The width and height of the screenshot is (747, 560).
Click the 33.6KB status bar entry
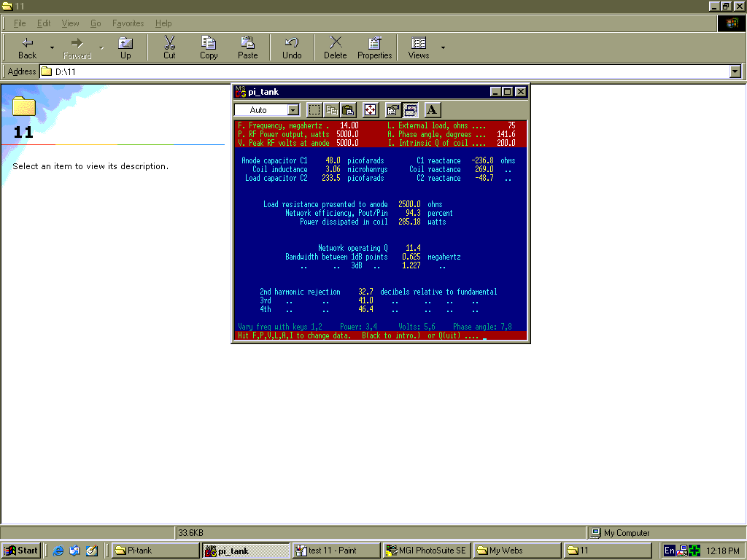tap(190, 533)
